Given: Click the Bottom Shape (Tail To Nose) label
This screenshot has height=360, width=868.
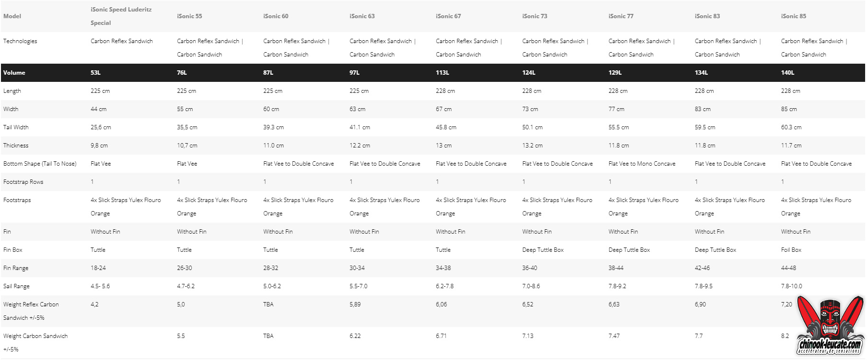Looking at the screenshot, I should [x=40, y=164].
